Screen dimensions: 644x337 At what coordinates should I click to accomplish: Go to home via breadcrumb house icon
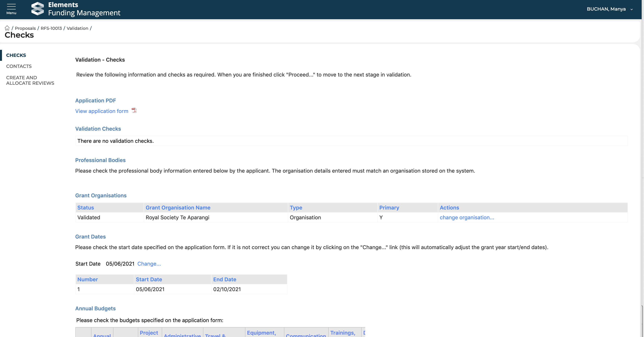(x=7, y=28)
